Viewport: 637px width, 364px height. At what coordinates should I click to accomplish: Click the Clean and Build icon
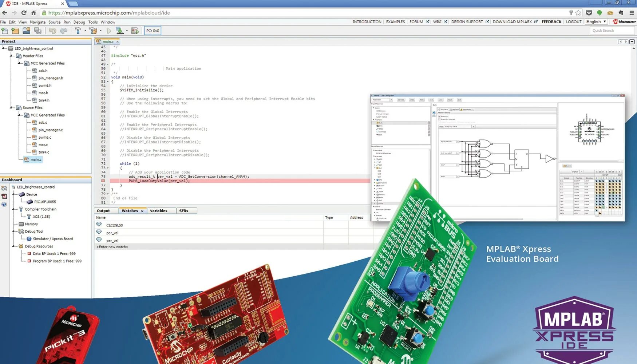click(93, 31)
